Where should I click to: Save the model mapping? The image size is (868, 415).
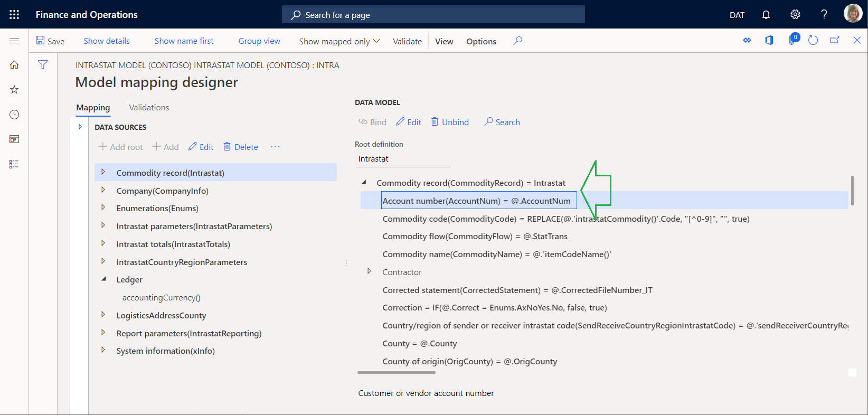coord(50,41)
